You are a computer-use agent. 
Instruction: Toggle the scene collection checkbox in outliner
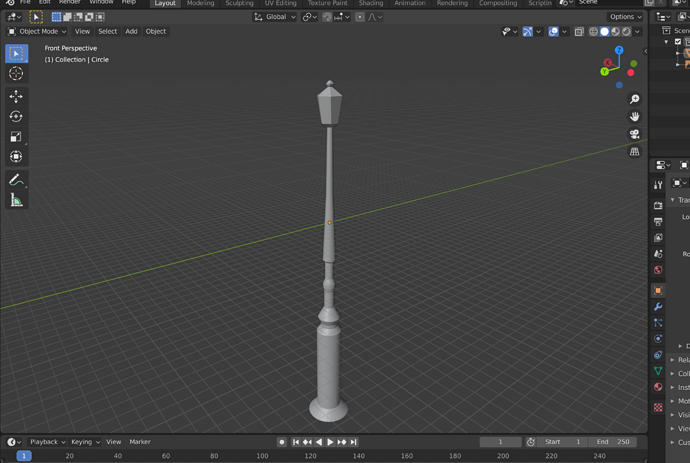point(678,42)
